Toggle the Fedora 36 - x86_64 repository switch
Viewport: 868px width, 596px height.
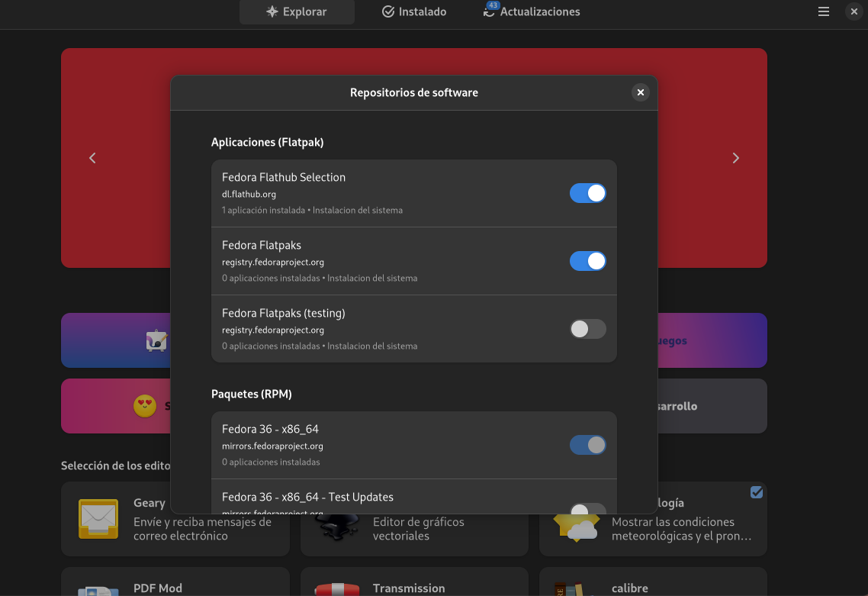point(587,445)
